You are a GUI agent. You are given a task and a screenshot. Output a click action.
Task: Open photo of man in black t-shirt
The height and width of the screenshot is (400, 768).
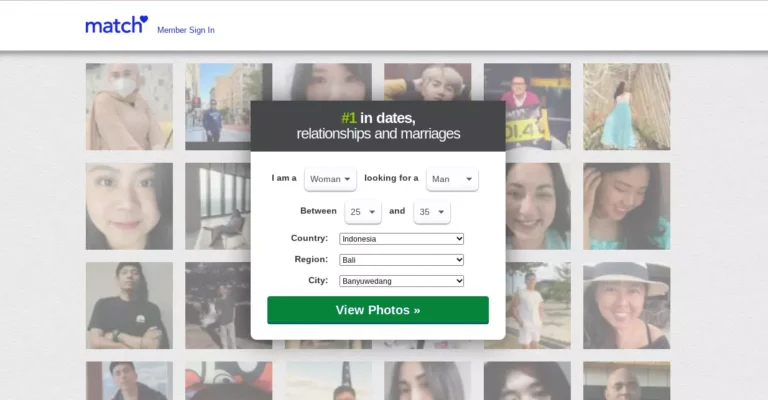[129, 305]
